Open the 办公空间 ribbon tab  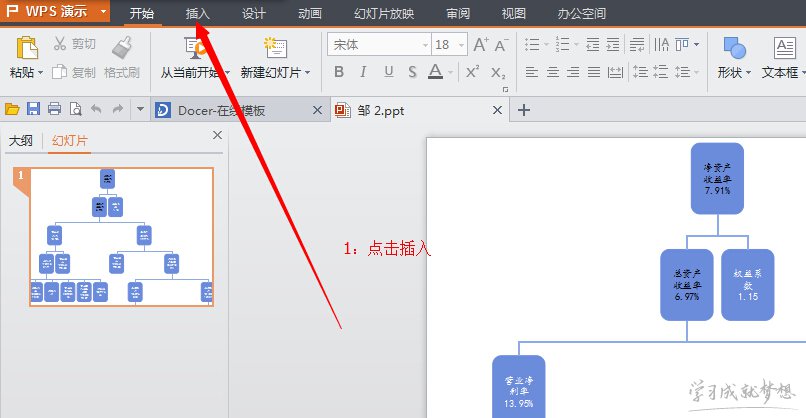[582, 13]
